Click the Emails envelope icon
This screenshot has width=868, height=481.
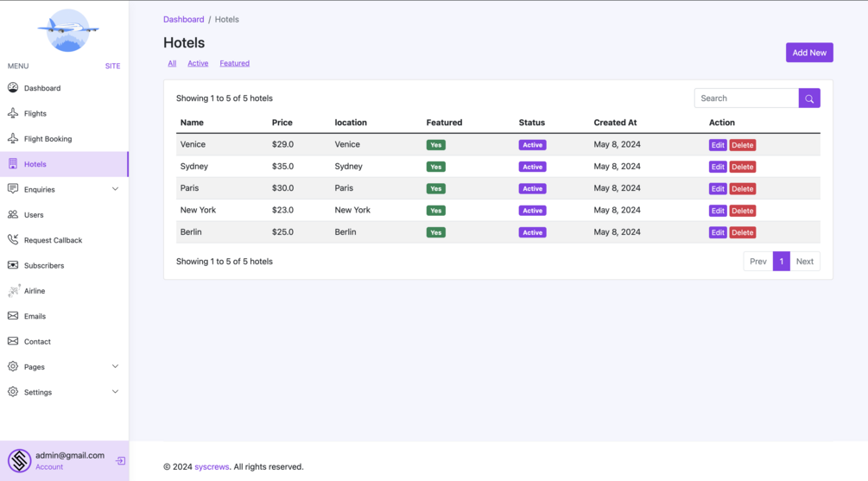13,316
